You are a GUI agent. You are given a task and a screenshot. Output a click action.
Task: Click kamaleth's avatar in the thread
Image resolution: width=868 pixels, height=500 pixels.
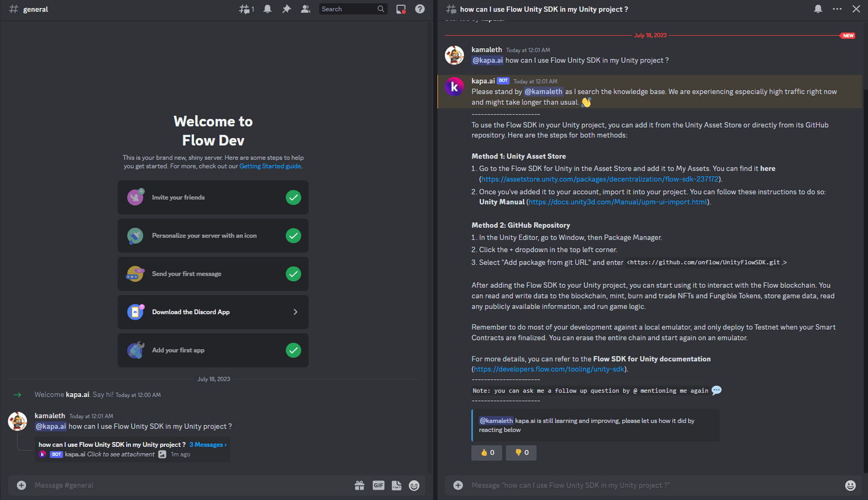pos(454,55)
